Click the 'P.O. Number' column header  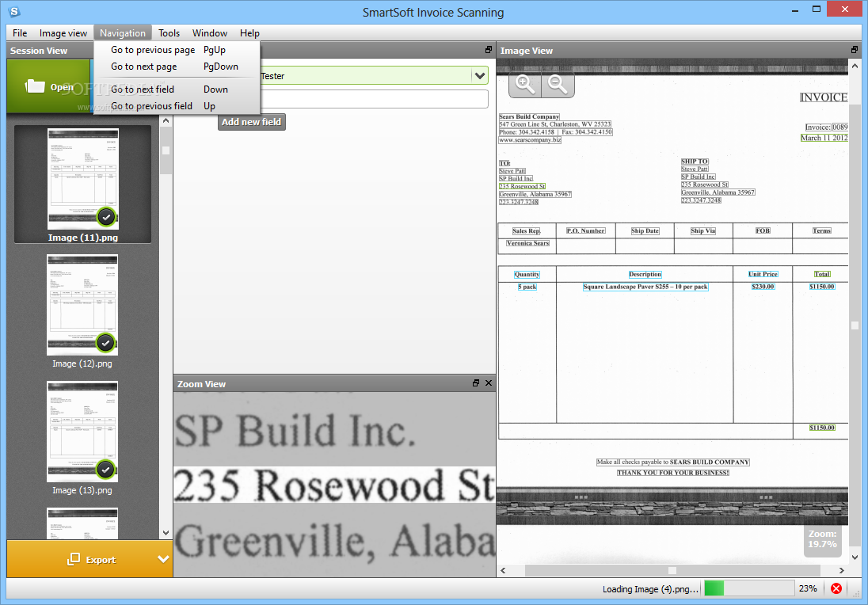[586, 230]
